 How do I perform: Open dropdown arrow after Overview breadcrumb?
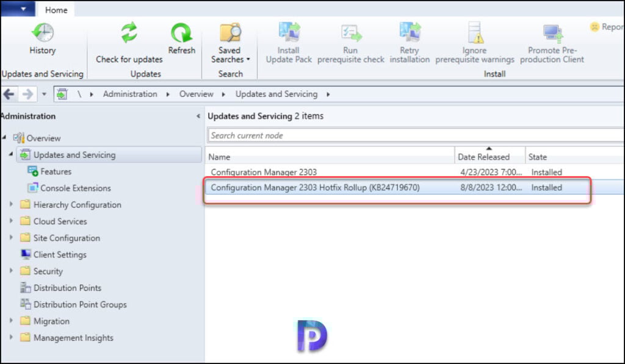pos(223,95)
